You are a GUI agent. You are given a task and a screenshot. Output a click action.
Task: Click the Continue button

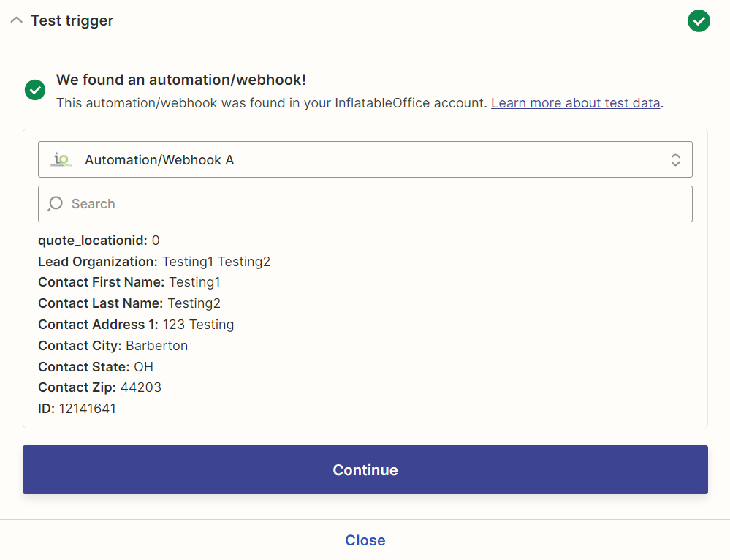[x=365, y=469]
